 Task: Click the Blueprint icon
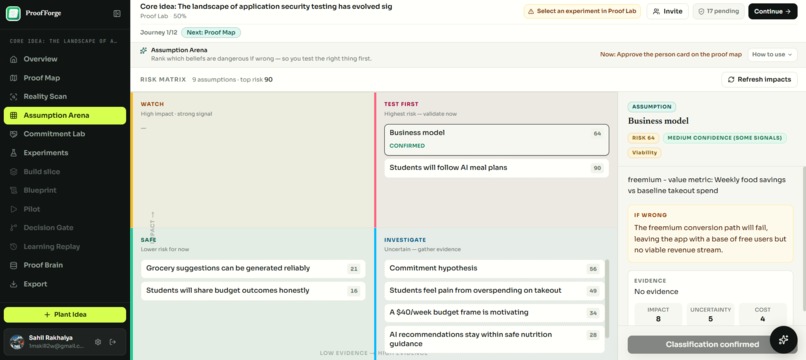[x=13, y=190]
